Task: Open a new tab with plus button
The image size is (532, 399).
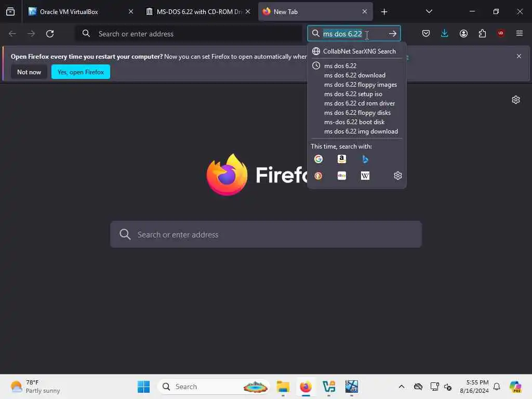Action: 384,12
